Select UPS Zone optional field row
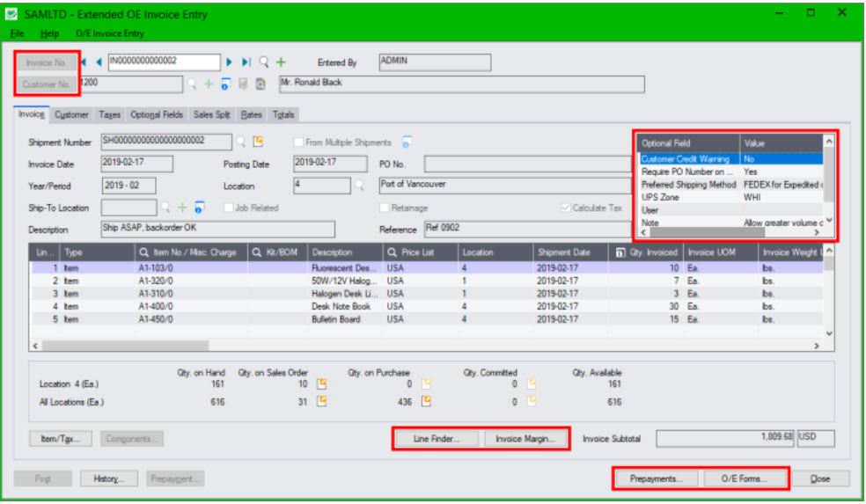 (x=730, y=197)
